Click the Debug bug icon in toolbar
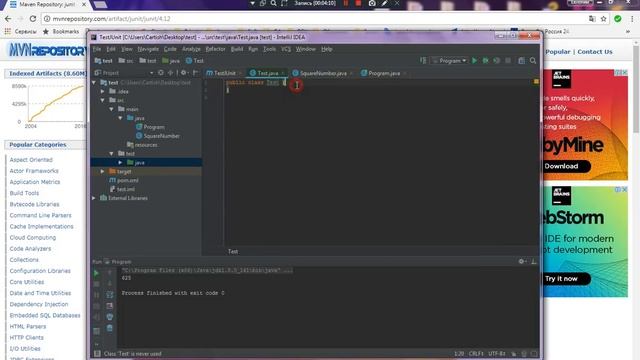 tap(485, 60)
